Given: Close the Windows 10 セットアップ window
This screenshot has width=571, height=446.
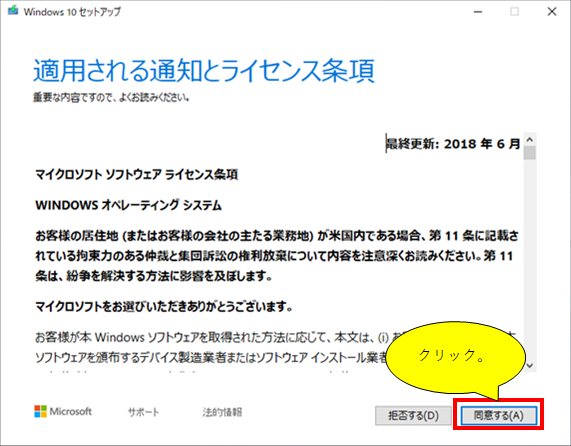Looking at the screenshot, I should click(552, 12).
